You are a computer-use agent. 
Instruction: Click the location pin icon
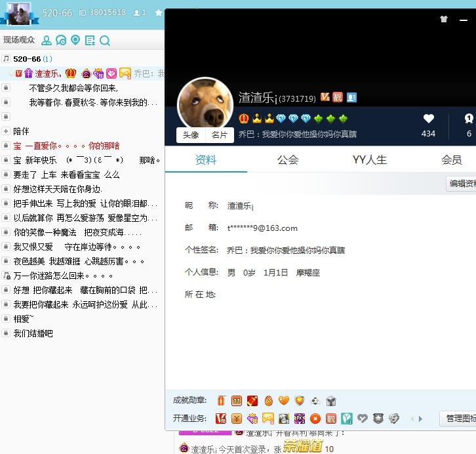tap(75, 40)
